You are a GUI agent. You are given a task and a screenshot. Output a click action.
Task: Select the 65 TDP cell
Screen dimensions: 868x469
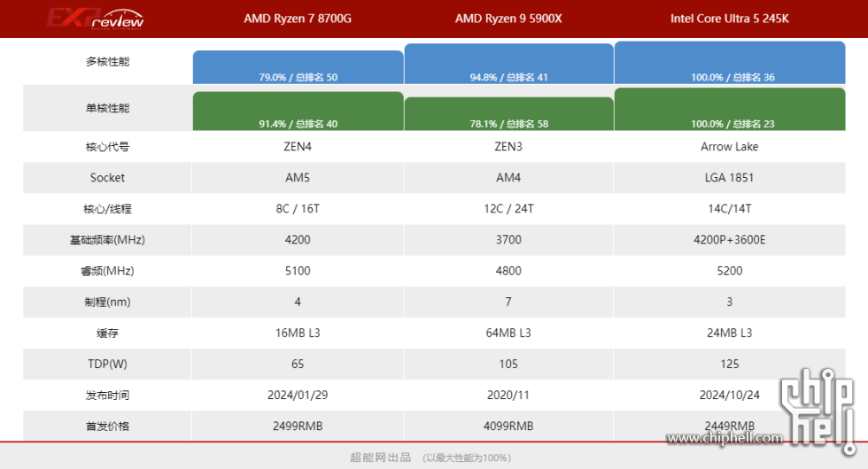[x=298, y=364]
